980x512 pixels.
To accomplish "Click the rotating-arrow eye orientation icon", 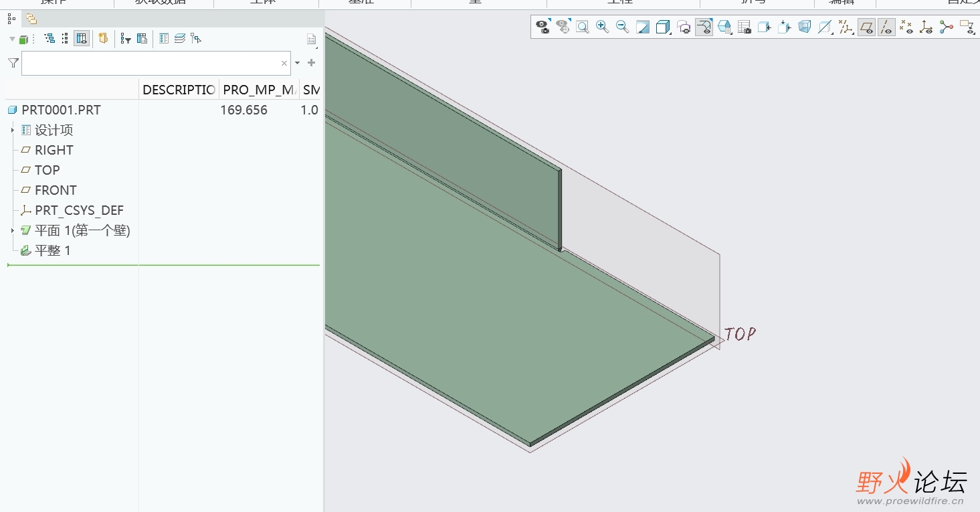I will (x=684, y=27).
